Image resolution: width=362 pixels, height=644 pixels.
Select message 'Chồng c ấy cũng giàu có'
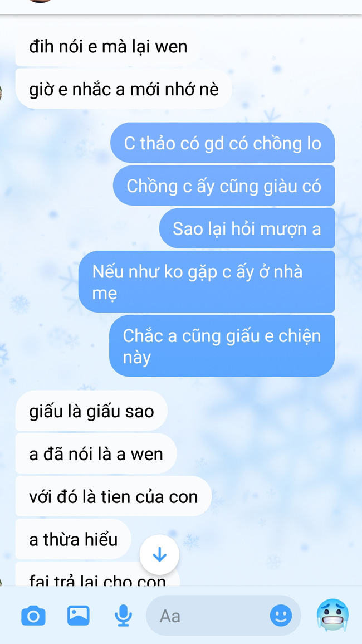(x=224, y=186)
